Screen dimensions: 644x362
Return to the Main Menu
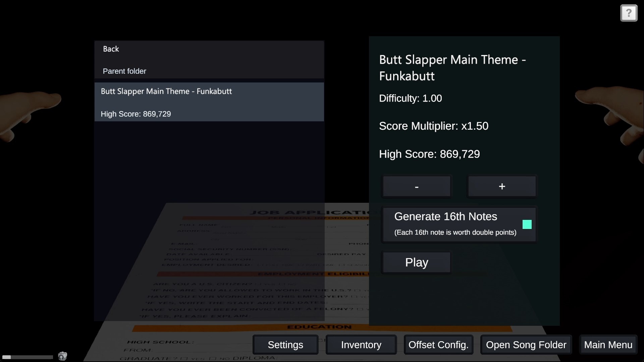coord(608,345)
